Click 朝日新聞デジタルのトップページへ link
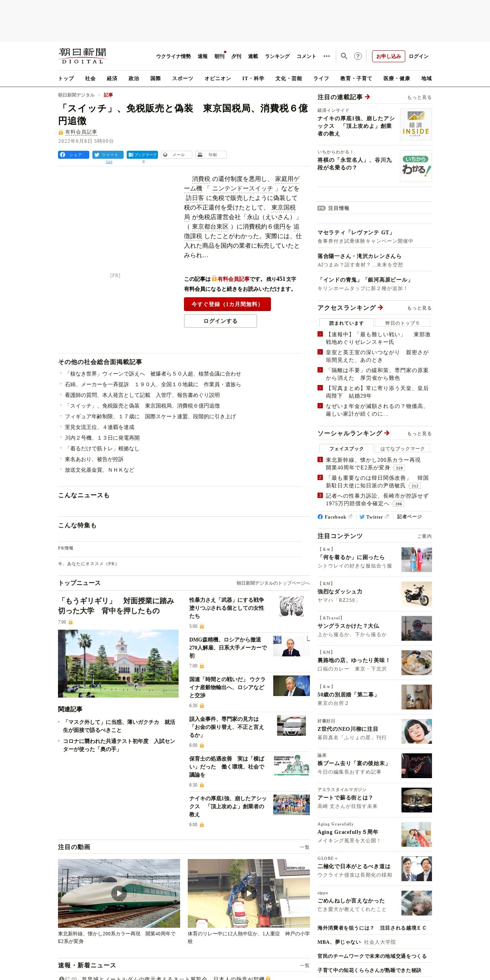The height and width of the screenshot is (980, 490). (x=273, y=583)
